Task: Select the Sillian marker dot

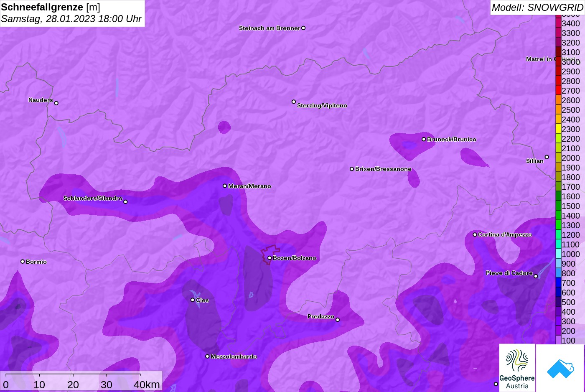Action: pos(547,157)
